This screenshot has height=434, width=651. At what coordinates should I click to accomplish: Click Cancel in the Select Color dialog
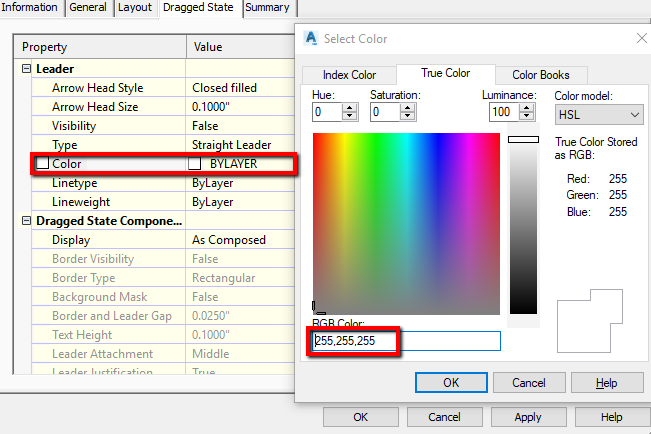tap(528, 383)
